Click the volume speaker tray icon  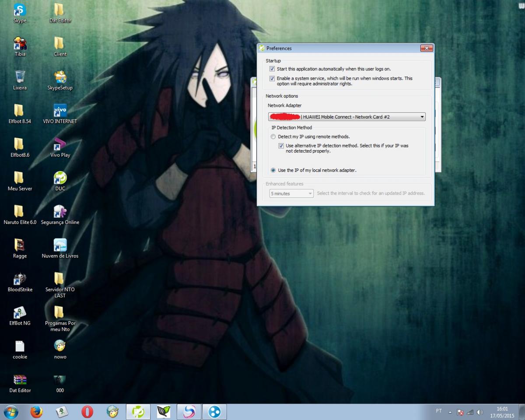(x=480, y=412)
